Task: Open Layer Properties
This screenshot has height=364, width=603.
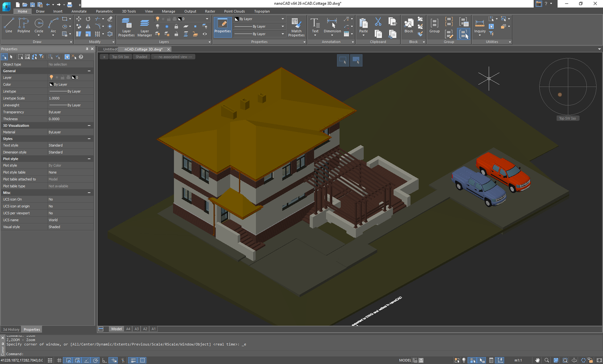Action: click(126, 27)
